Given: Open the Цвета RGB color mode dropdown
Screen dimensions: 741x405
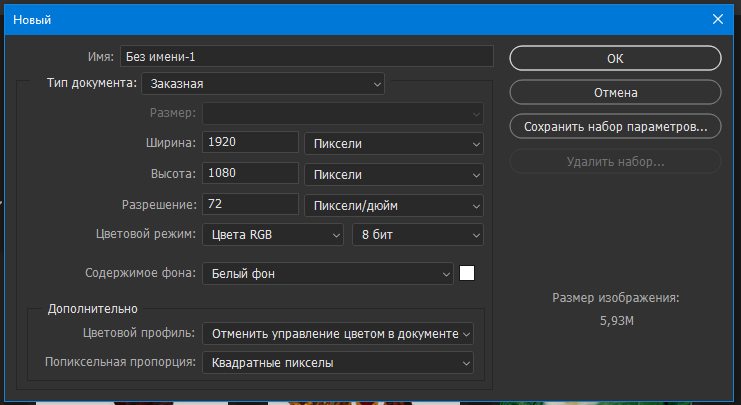Looking at the screenshot, I should 273,235.
